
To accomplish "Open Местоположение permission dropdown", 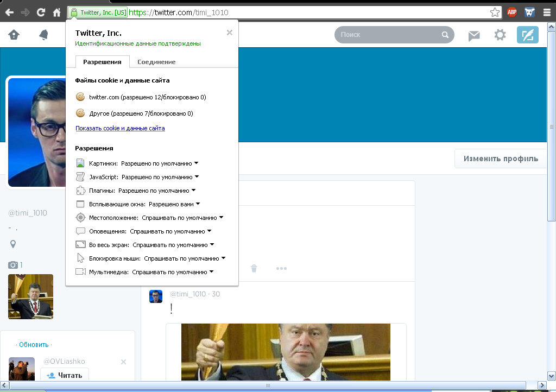I will coord(222,217).
